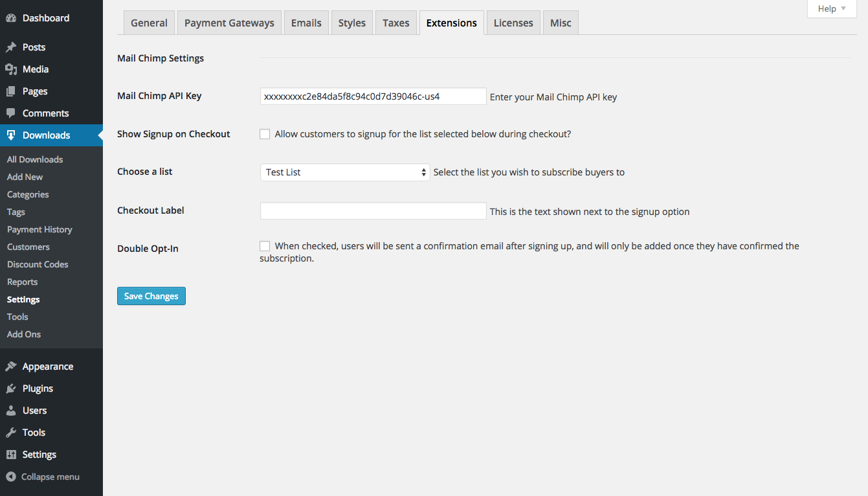The image size is (868, 496).
Task: Select the Taxes tab
Action: tap(396, 23)
